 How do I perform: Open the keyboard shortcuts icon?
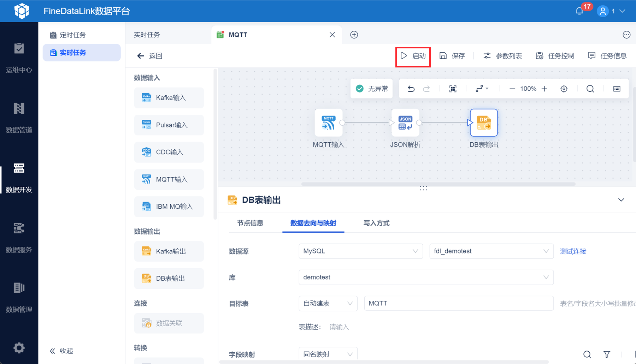(x=617, y=89)
